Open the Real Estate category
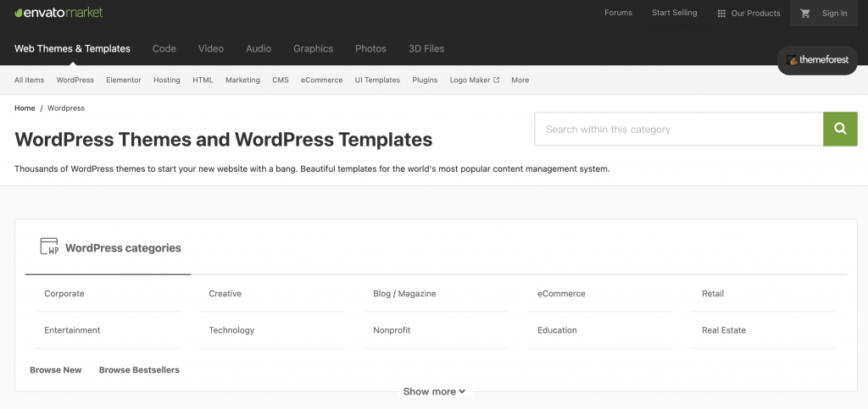 [724, 330]
